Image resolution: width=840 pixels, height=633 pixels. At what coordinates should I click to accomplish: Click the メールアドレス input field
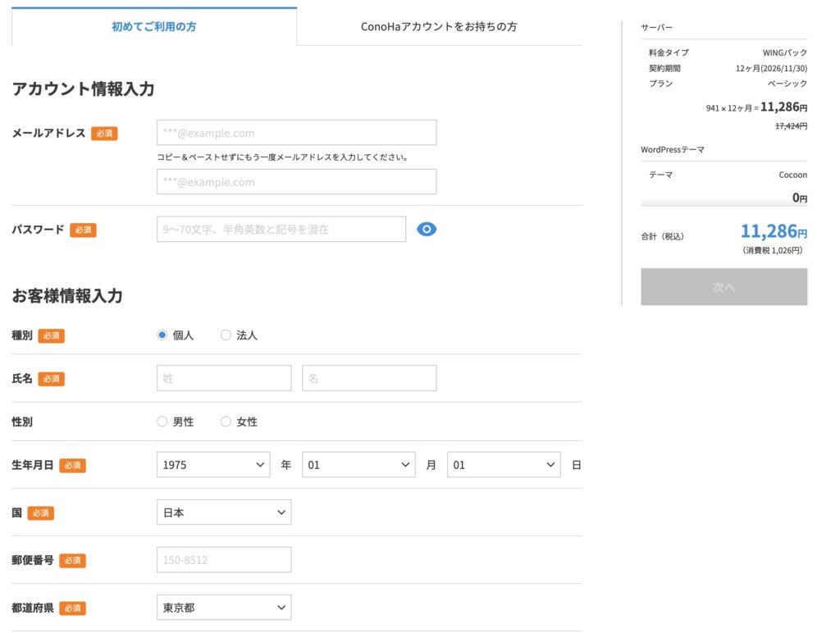(295, 132)
